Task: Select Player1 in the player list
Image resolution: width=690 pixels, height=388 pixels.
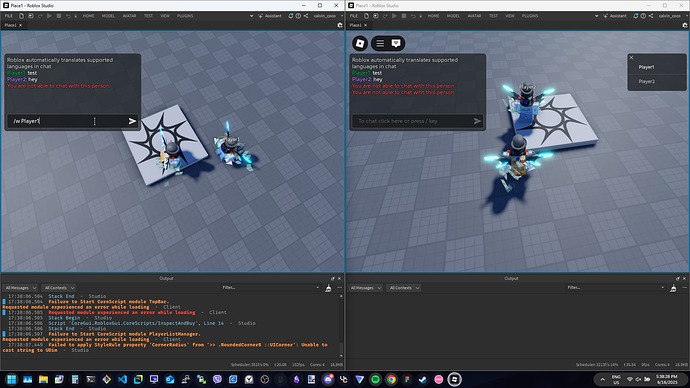Action: tap(657, 67)
